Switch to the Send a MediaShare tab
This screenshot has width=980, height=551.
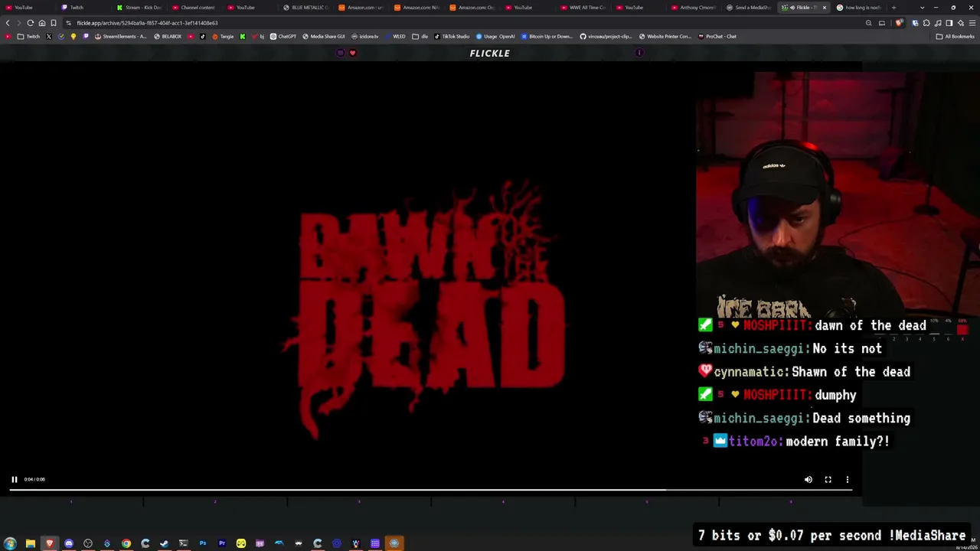(x=750, y=8)
